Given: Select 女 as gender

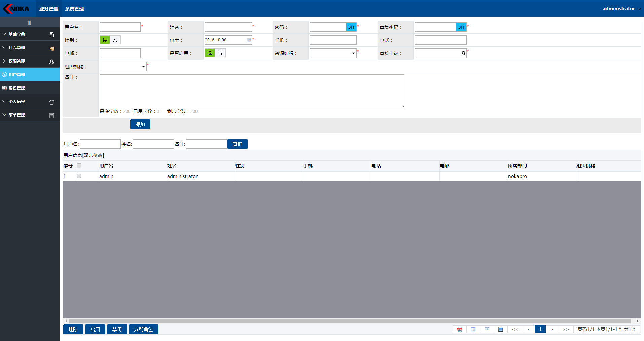Looking at the screenshot, I should click(115, 39).
